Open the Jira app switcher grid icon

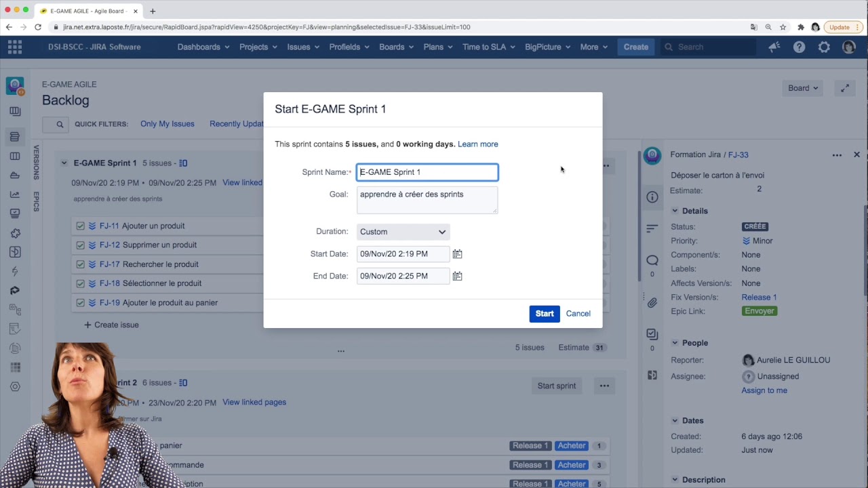point(15,47)
